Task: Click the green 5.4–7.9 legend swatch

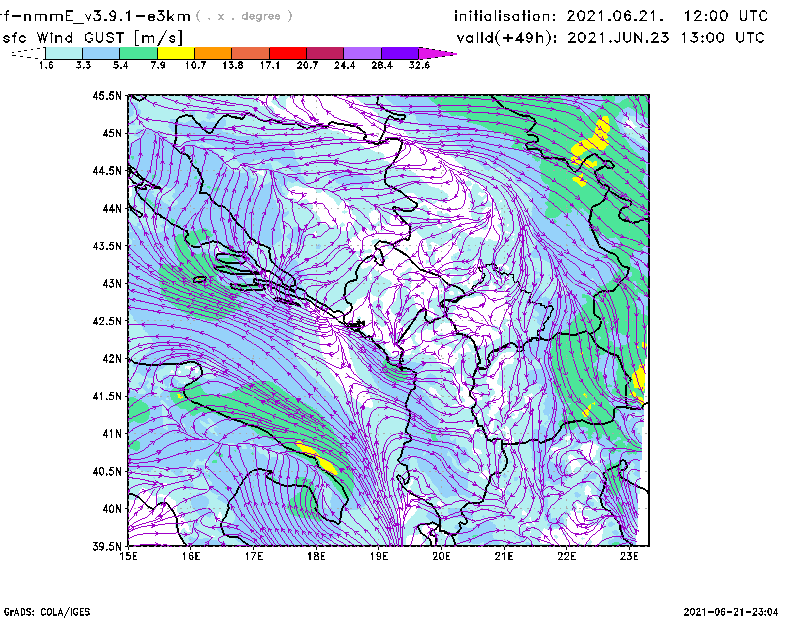Action: click(138, 53)
